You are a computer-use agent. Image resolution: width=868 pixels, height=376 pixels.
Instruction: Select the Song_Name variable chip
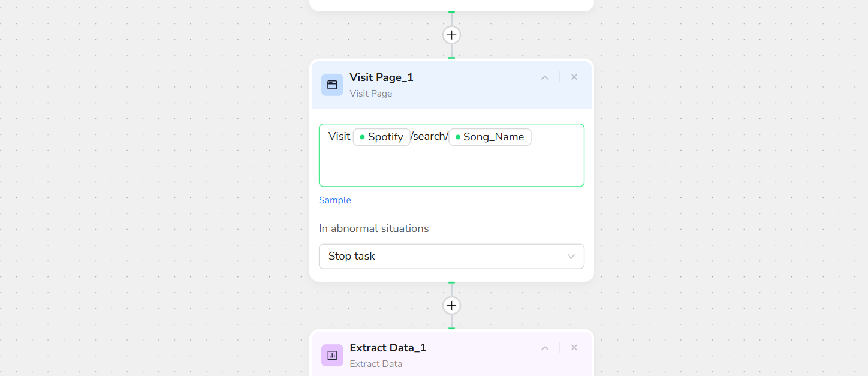(490, 137)
